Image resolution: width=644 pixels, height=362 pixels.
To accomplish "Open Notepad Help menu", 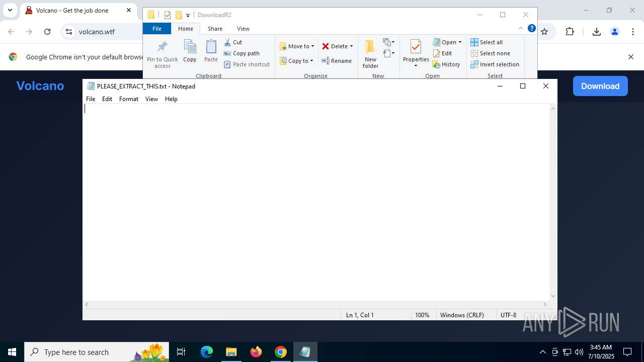I will click(171, 99).
